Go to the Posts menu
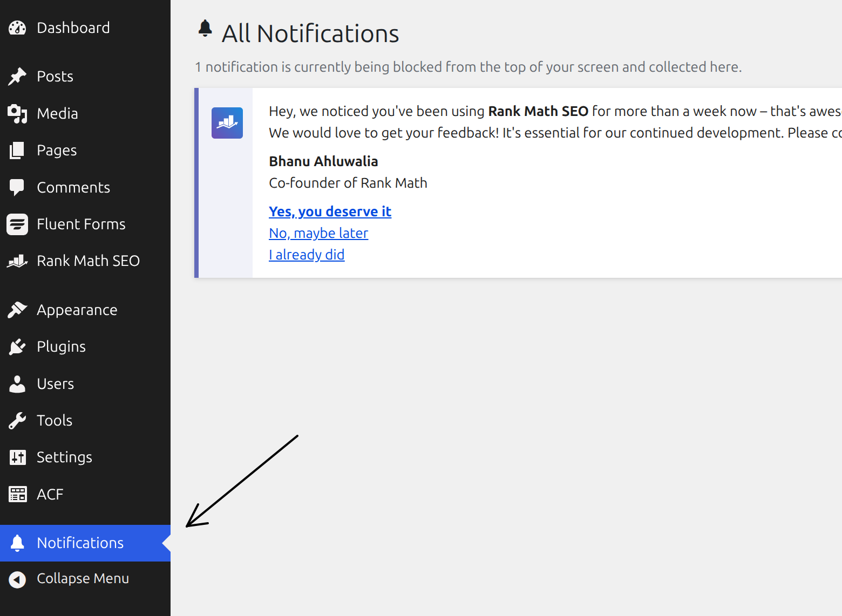This screenshot has height=616, width=842. coord(85,77)
